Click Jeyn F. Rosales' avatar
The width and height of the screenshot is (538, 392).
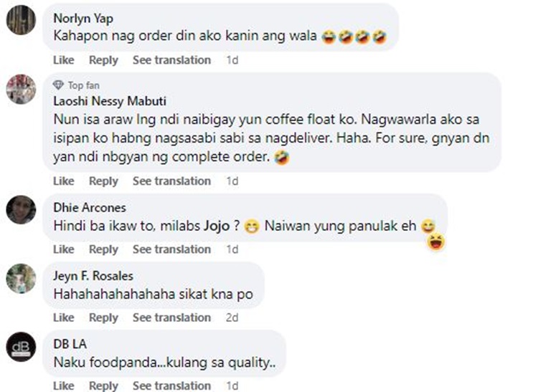(x=22, y=278)
